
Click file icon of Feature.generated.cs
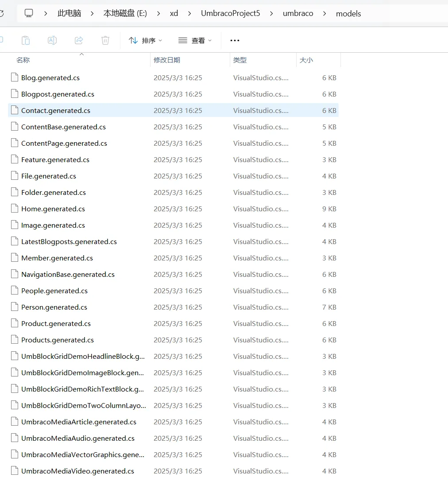(x=14, y=159)
